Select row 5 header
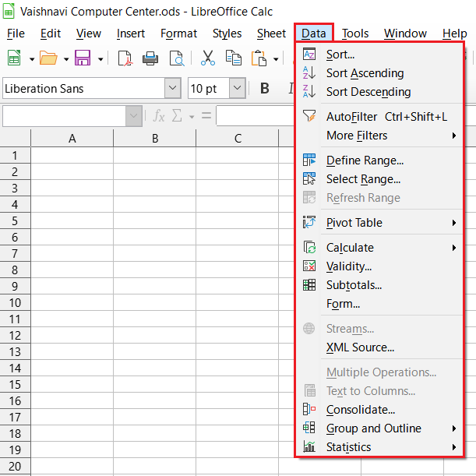 click(x=15, y=220)
